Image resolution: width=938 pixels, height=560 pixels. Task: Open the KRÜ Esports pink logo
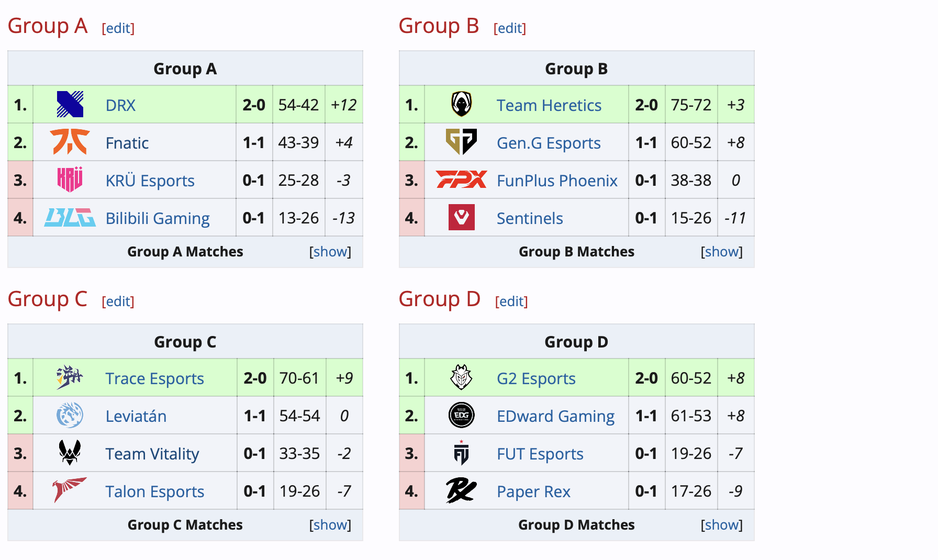pos(70,180)
